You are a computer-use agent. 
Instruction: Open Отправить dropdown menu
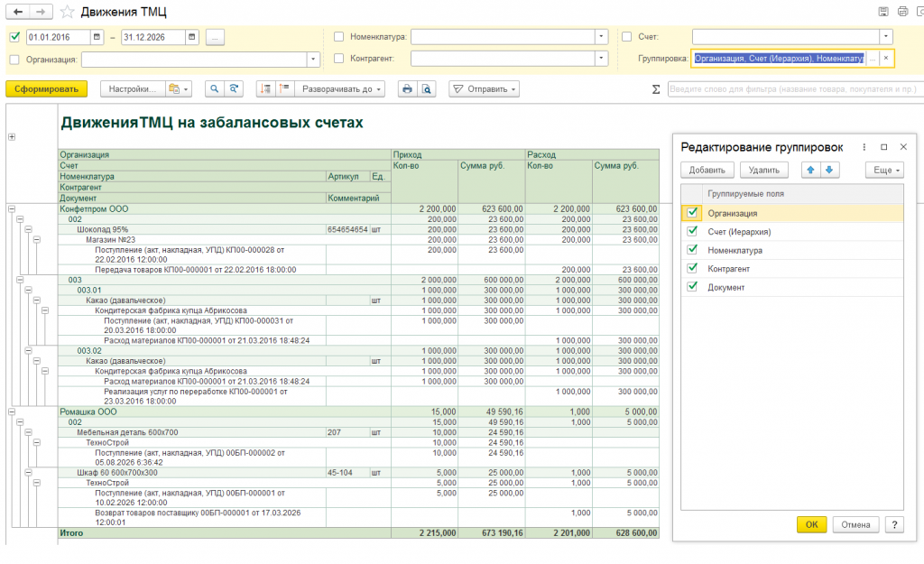click(484, 89)
